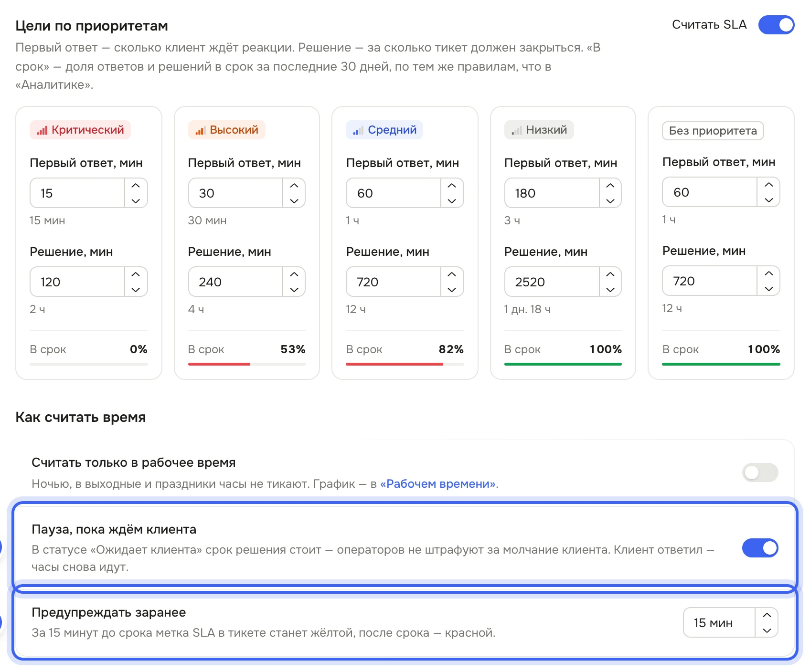810x672 pixels.
Task: Click the «Как считать время» heading
Action: click(x=81, y=417)
